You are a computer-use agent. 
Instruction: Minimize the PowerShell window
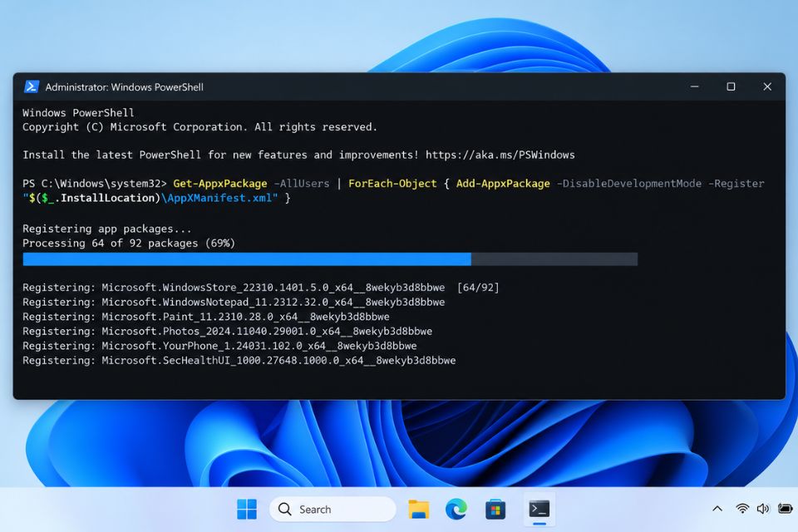pyautogui.click(x=694, y=87)
